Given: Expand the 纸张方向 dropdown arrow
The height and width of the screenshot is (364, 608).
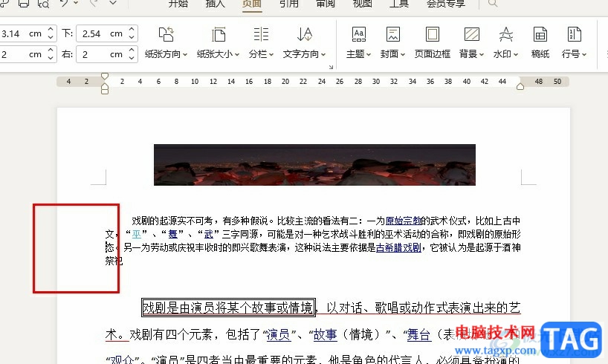Looking at the screenshot, I should point(185,55).
